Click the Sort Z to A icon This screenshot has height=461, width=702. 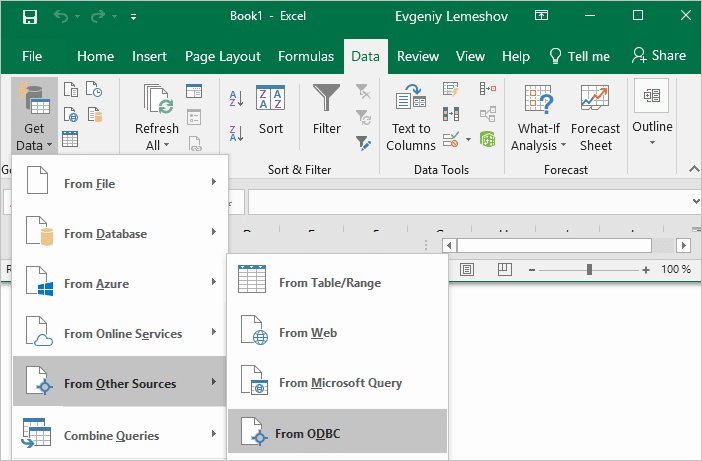237,133
